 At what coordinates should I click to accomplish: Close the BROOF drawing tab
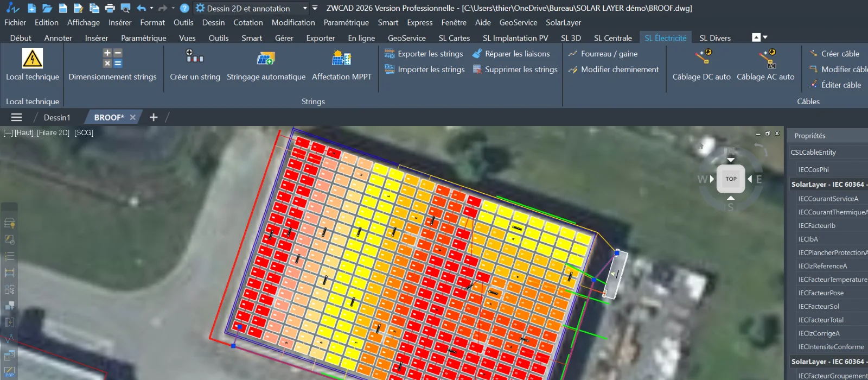click(132, 117)
